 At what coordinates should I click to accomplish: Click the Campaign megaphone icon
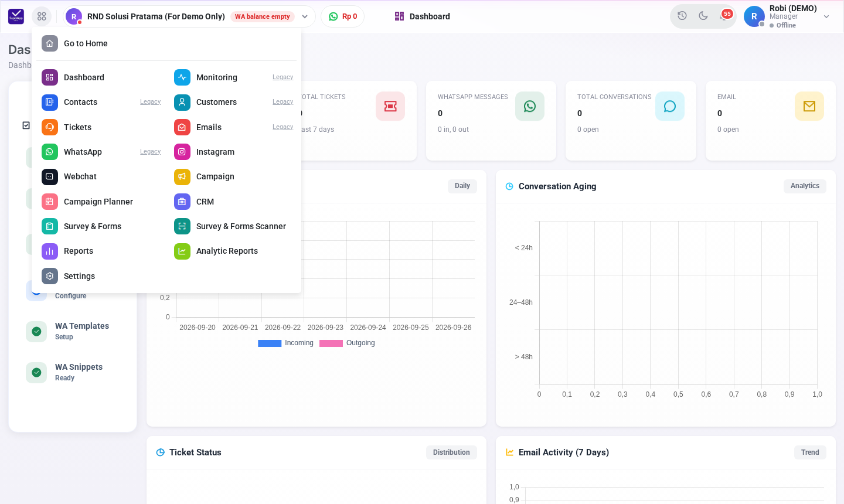coord(182,176)
